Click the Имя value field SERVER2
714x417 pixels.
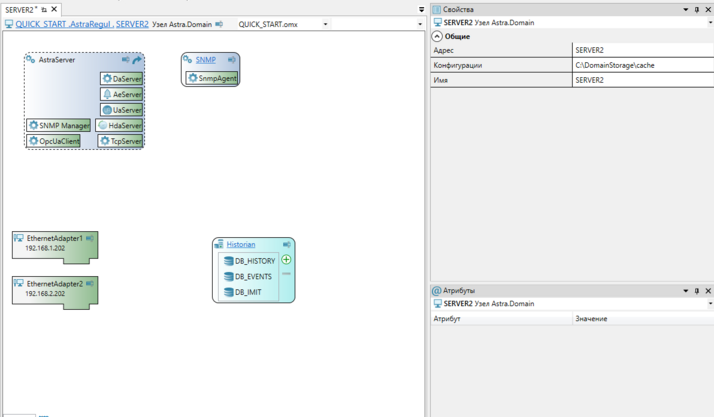[x=642, y=80]
